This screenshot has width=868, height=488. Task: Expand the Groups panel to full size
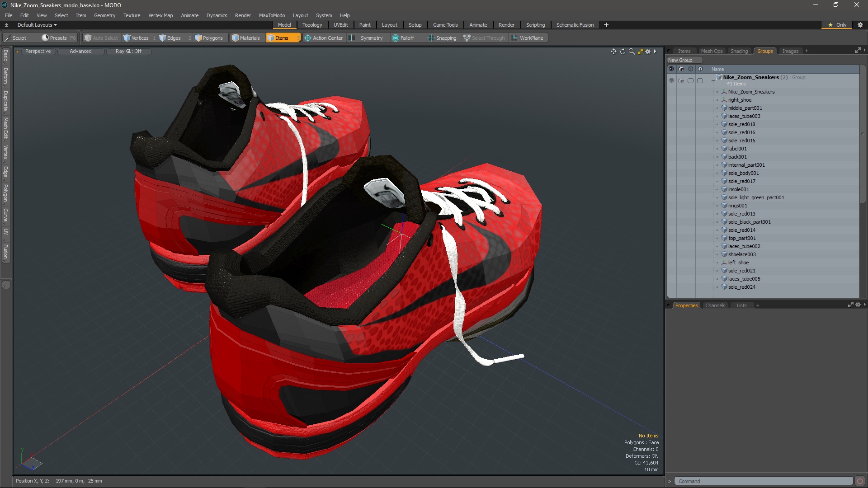tap(858, 51)
